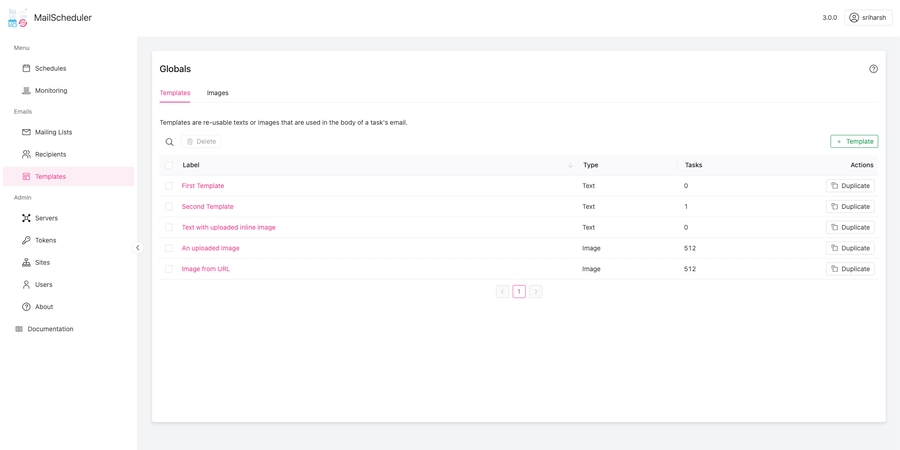Click Tasks value 512 for An uploaded Image
This screenshot has width=900, height=450.
[690, 249]
